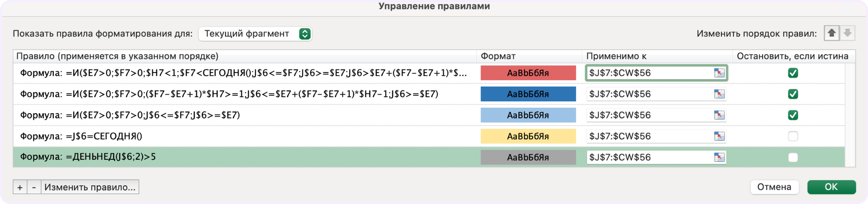Screen dimensions: 868x204
Task: Click the Отмена button
Action: point(774,187)
